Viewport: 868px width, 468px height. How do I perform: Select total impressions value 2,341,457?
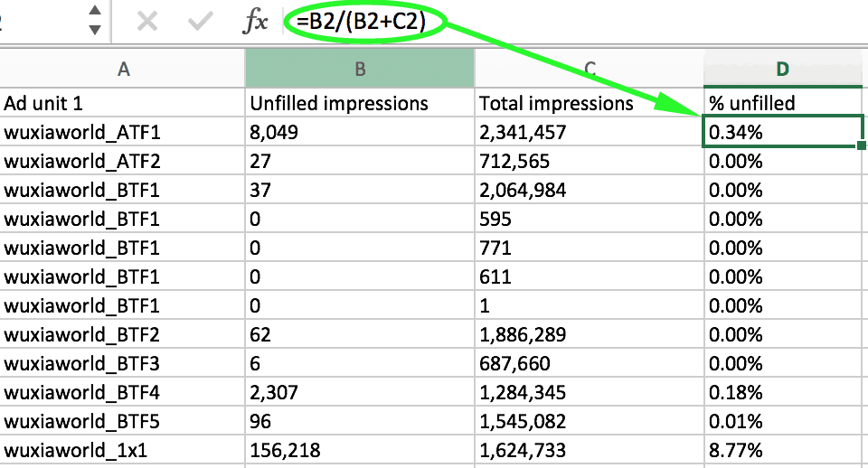590,132
